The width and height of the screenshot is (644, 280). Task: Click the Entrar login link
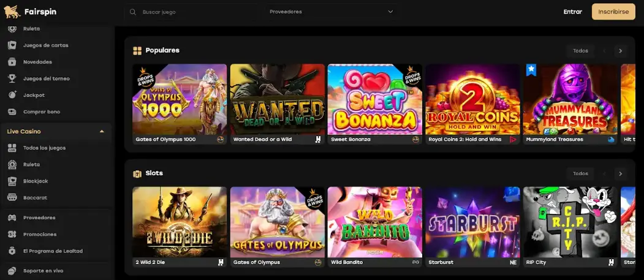pyautogui.click(x=572, y=12)
